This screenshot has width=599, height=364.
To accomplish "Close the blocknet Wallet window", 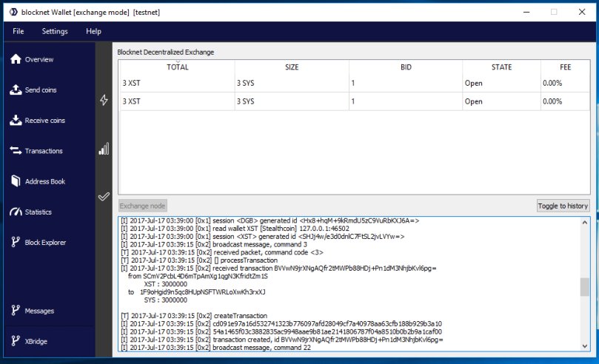I will (582, 12).
